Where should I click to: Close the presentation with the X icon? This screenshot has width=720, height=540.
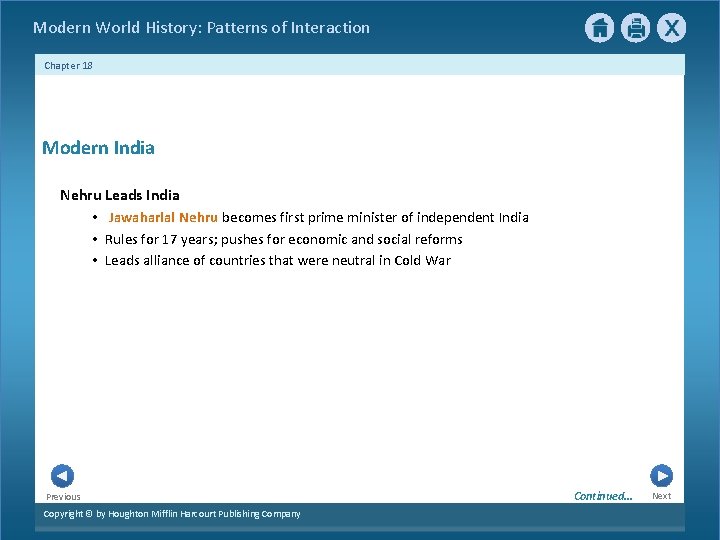(x=671, y=28)
